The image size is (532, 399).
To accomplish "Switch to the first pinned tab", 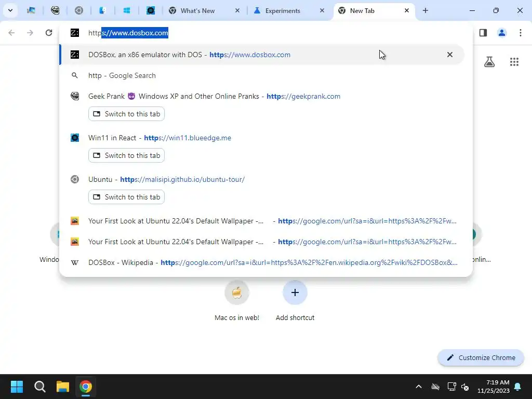I will 31,10.
